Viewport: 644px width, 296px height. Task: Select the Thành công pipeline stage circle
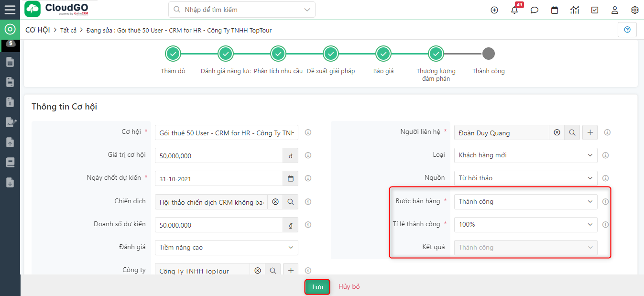pos(488,54)
